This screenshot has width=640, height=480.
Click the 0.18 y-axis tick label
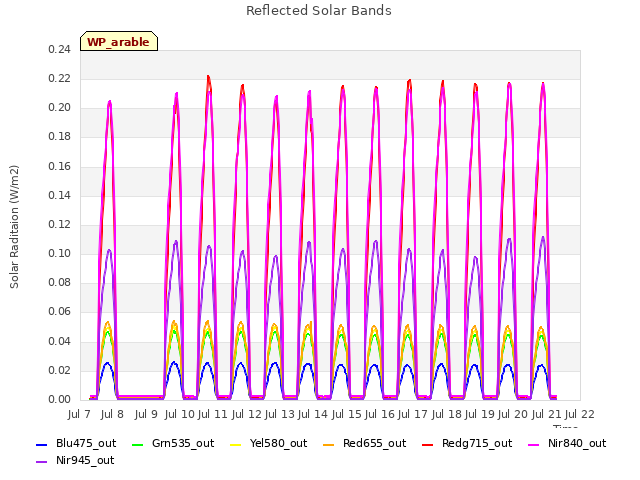[x=60, y=137]
